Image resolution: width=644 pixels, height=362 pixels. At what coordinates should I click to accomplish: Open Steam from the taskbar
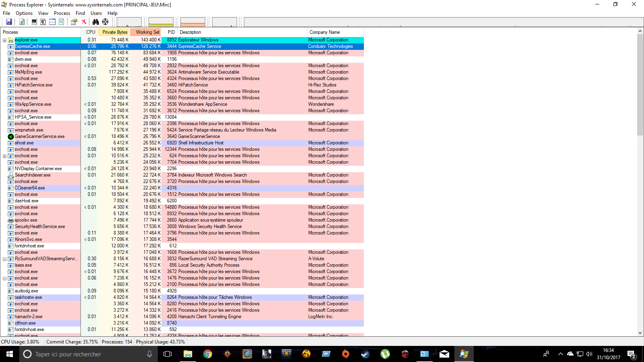365,354
